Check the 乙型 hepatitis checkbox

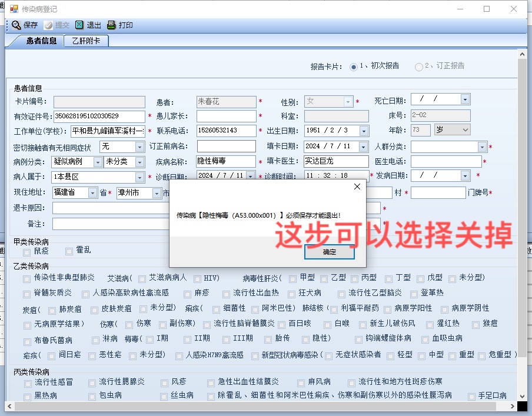(x=324, y=279)
